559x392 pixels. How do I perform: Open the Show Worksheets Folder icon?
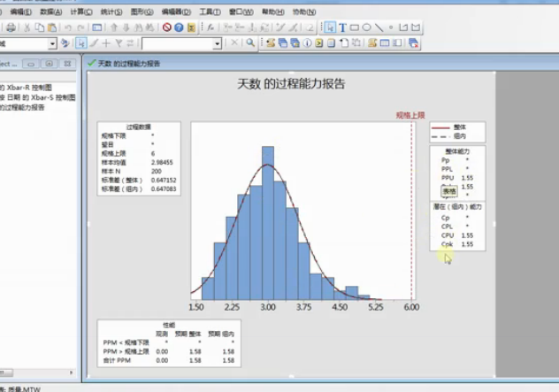tap(283, 43)
